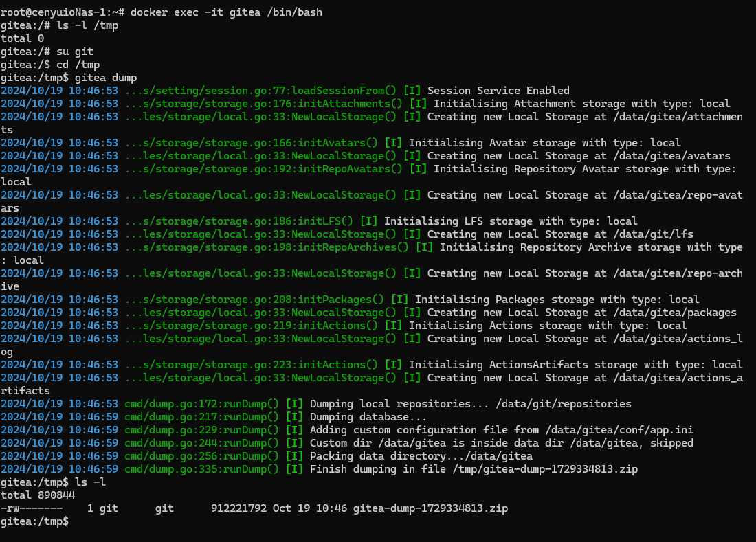Image resolution: width=756 pixels, height=542 pixels.
Task: Click the gitea-dump-1729334813.zip filename
Action: [x=432, y=508]
